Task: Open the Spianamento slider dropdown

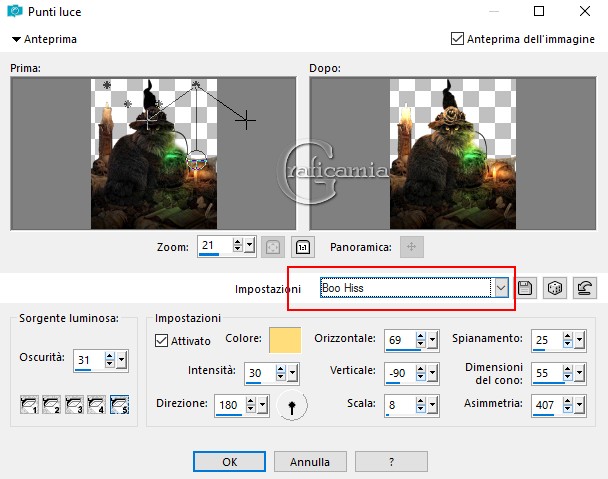Action: (x=579, y=340)
